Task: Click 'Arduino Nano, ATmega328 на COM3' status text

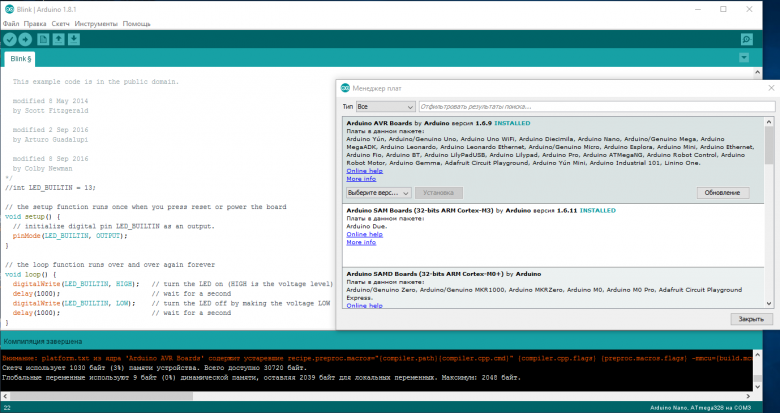Action: point(700,408)
